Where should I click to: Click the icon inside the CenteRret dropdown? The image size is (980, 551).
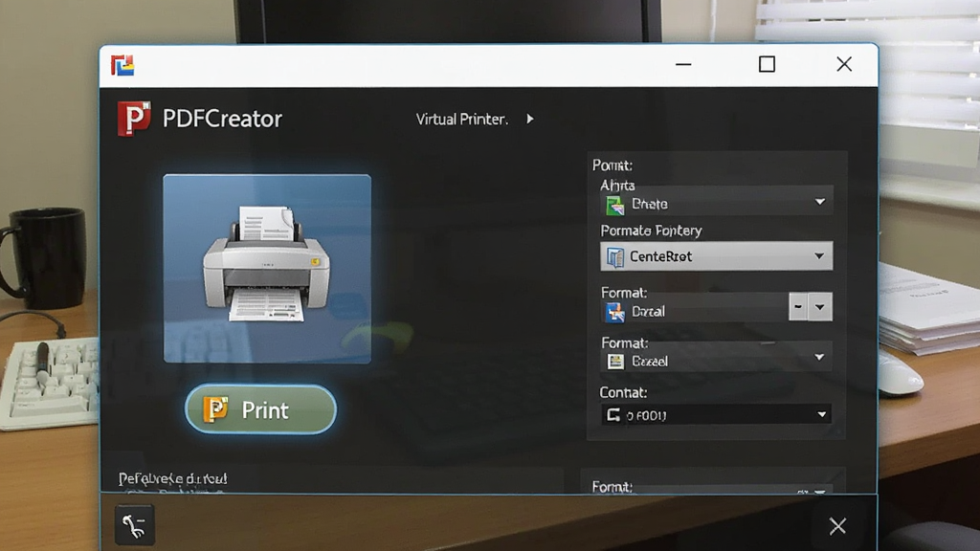615,256
